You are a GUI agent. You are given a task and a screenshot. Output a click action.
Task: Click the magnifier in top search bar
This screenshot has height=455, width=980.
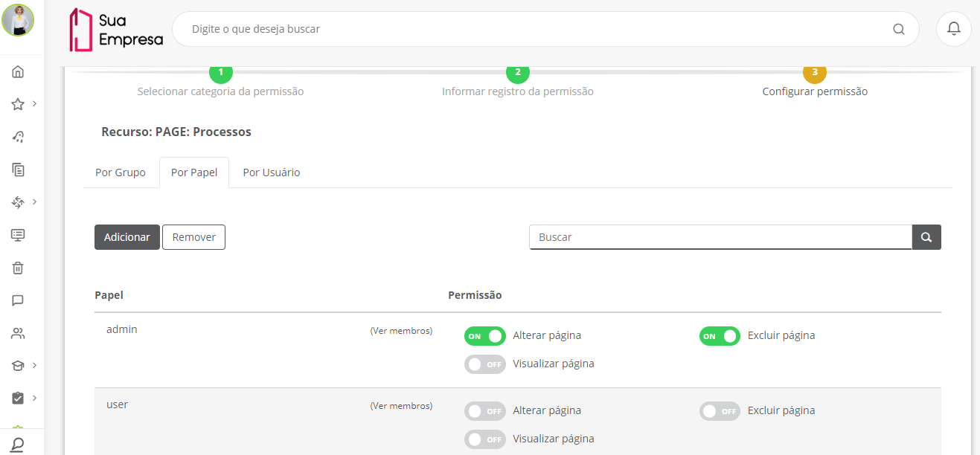(899, 29)
